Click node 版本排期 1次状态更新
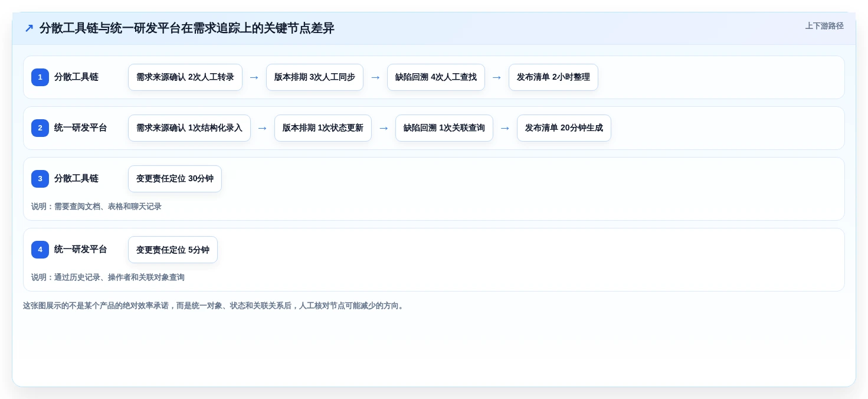The image size is (868, 399). tap(323, 128)
